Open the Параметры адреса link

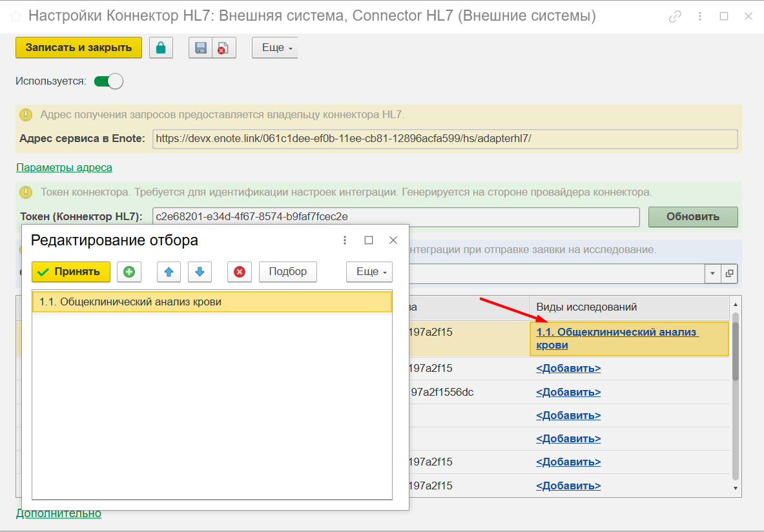click(64, 167)
